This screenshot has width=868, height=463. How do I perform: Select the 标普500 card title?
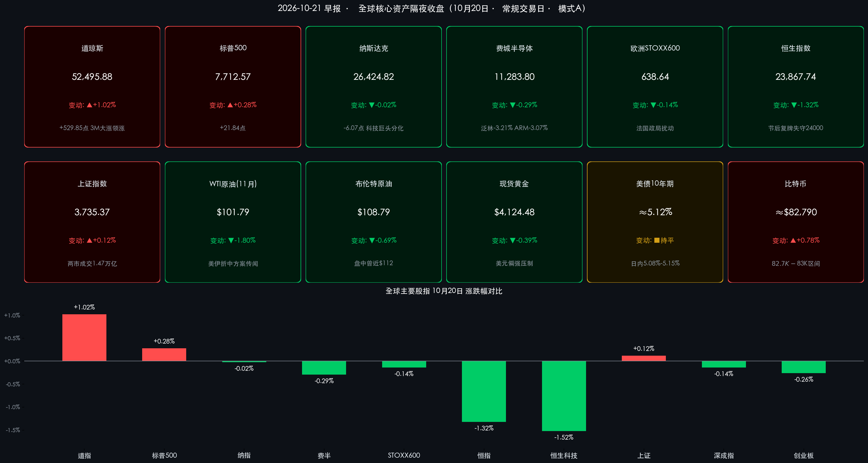[x=233, y=48]
